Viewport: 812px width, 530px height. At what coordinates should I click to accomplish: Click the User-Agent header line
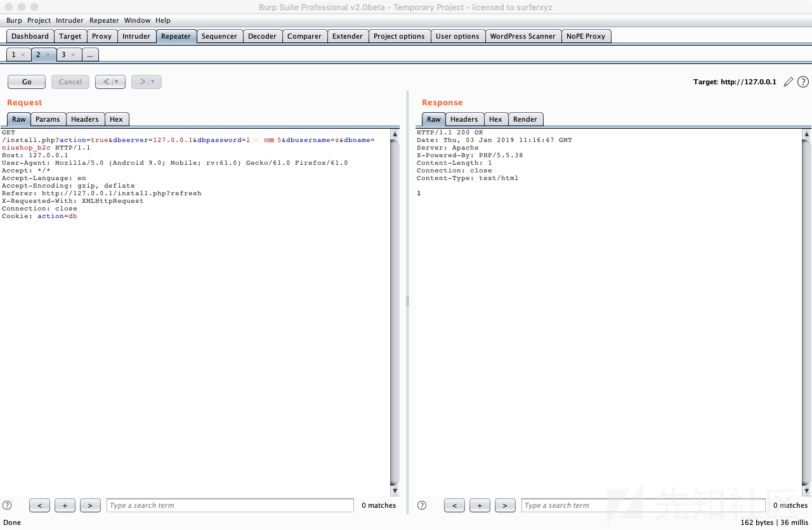[175, 163]
